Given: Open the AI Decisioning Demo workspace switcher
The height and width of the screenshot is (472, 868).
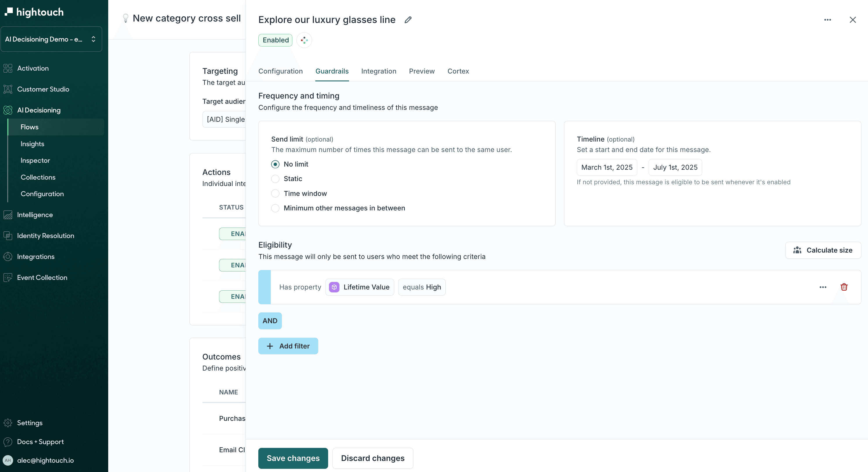Looking at the screenshot, I should (x=51, y=39).
